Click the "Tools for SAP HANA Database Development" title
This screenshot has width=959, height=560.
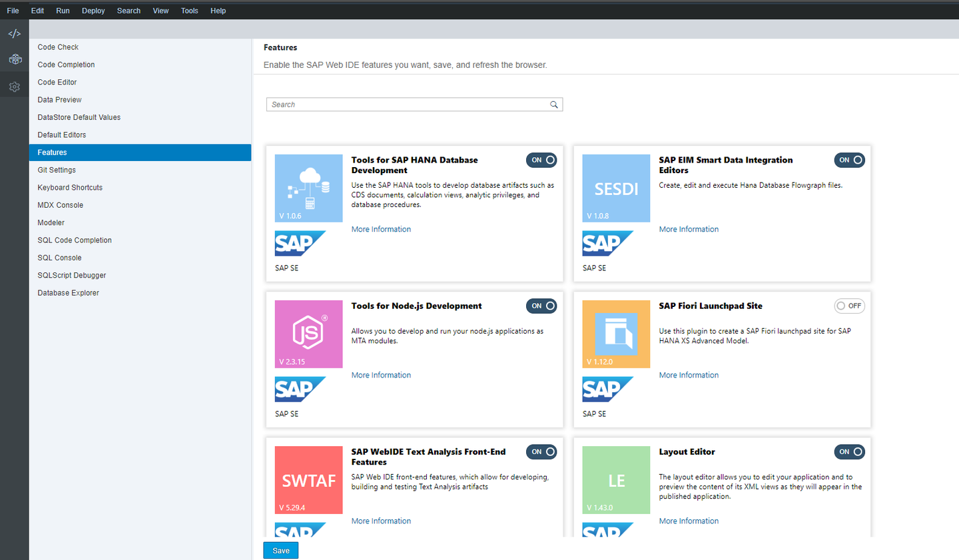[414, 165]
